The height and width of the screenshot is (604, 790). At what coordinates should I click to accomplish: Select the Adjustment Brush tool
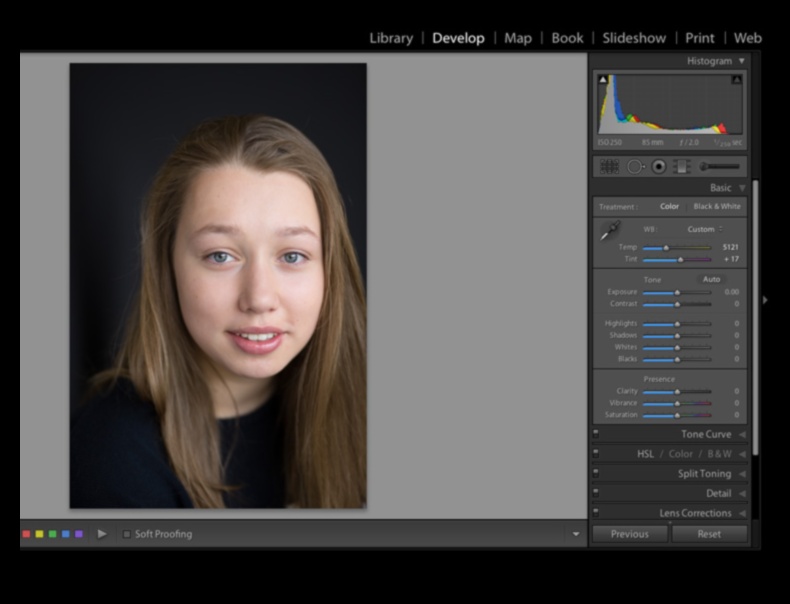[x=718, y=166]
